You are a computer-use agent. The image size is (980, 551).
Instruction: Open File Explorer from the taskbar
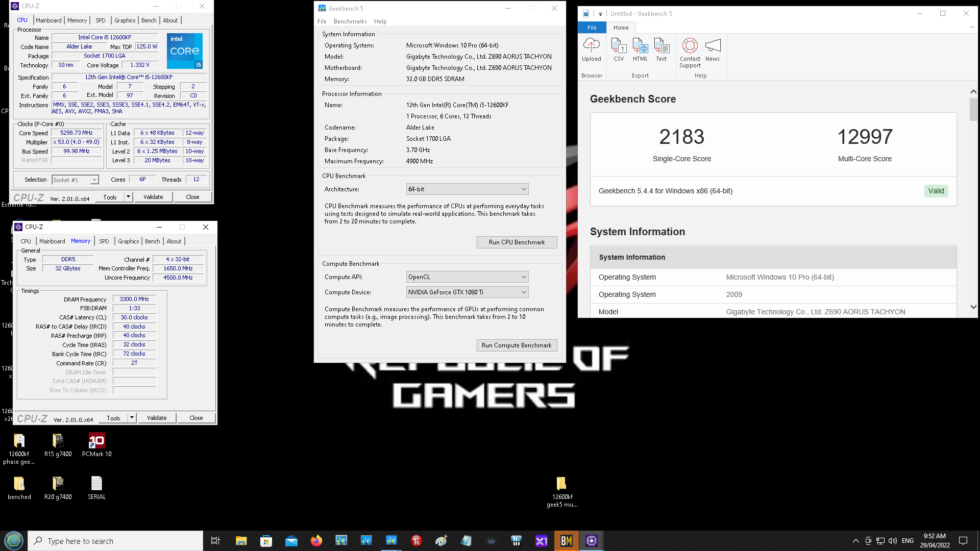[241, 541]
